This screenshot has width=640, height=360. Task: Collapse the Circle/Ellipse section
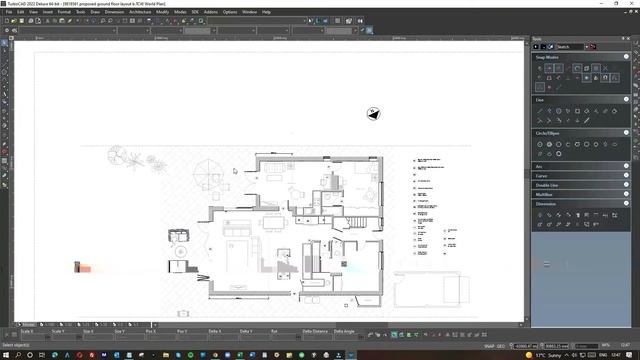point(626,133)
